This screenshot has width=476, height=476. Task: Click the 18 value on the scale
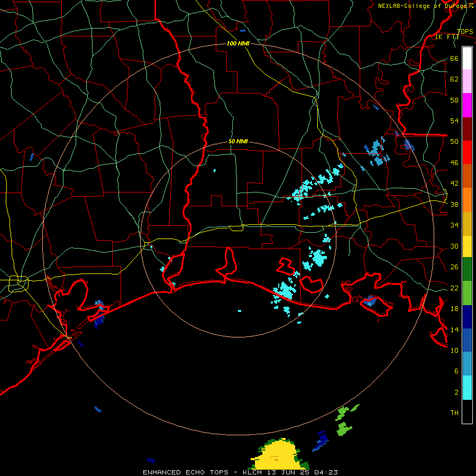point(454,309)
